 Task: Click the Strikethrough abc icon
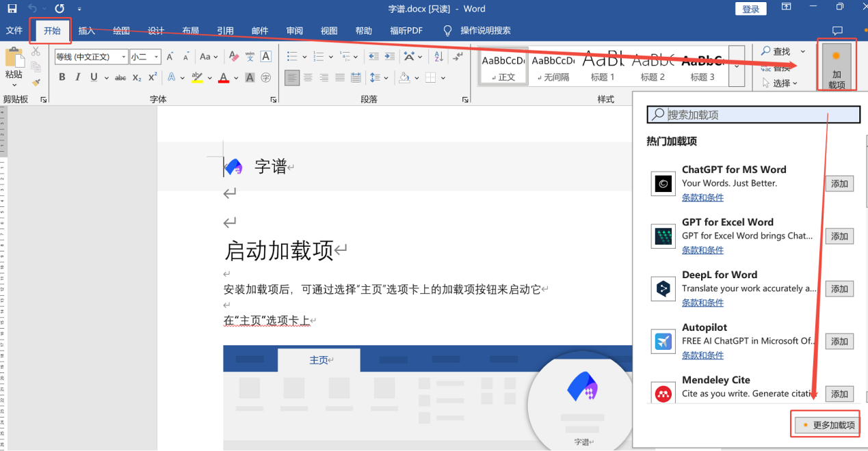click(x=120, y=78)
